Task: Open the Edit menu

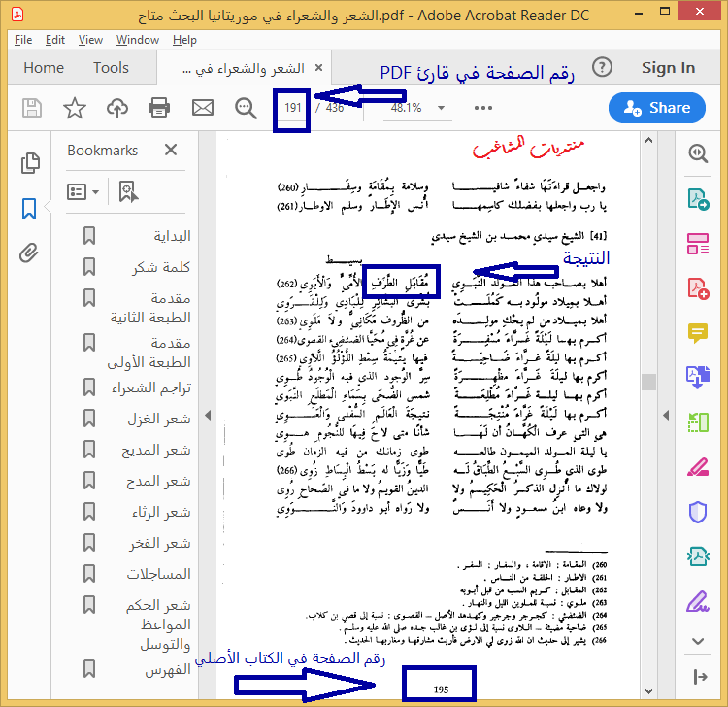Action: [55, 40]
